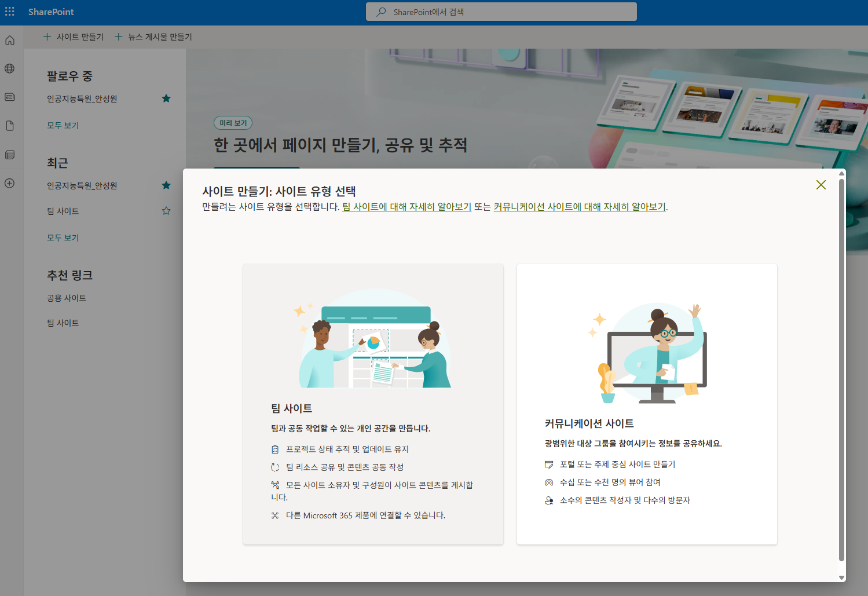This screenshot has height=596, width=868.
Task: Open 인공지능특원_안성원 under 팔로우 중
Action: click(x=82, y=98)
